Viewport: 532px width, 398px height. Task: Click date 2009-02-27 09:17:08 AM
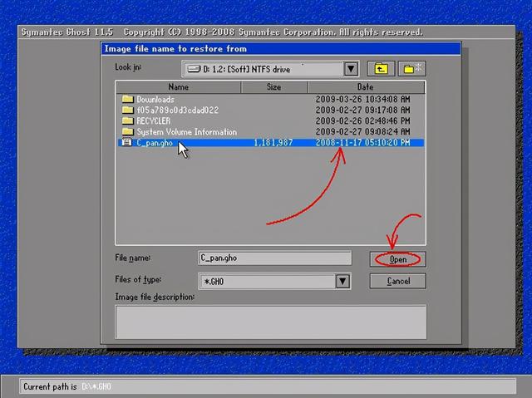(x=362, y=111)
